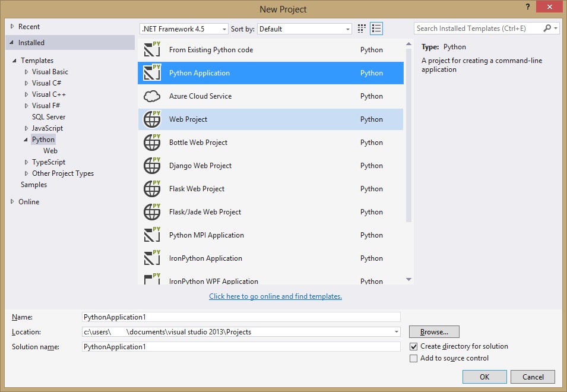This screenshot has height=392, width=567.
Task: Open the .NET Framework 4.5 dropdown
Action: pyautogui.click(x=183, y=29)
